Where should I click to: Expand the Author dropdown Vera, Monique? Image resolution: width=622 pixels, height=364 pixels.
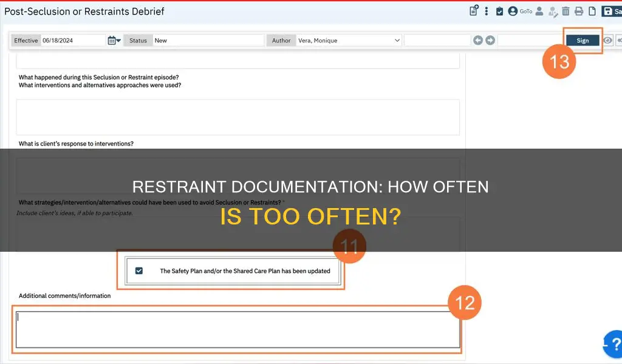pyautogui.click(x=349, y=41)
